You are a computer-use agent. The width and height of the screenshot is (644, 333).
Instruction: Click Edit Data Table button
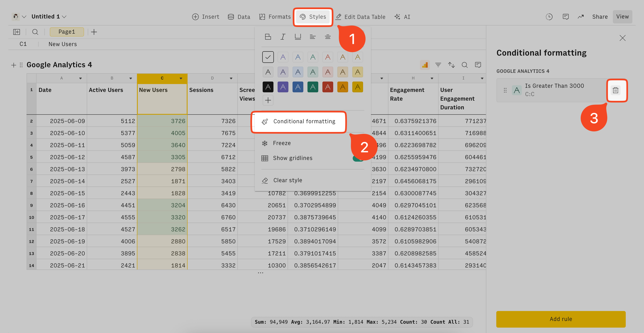click(360, 17)
